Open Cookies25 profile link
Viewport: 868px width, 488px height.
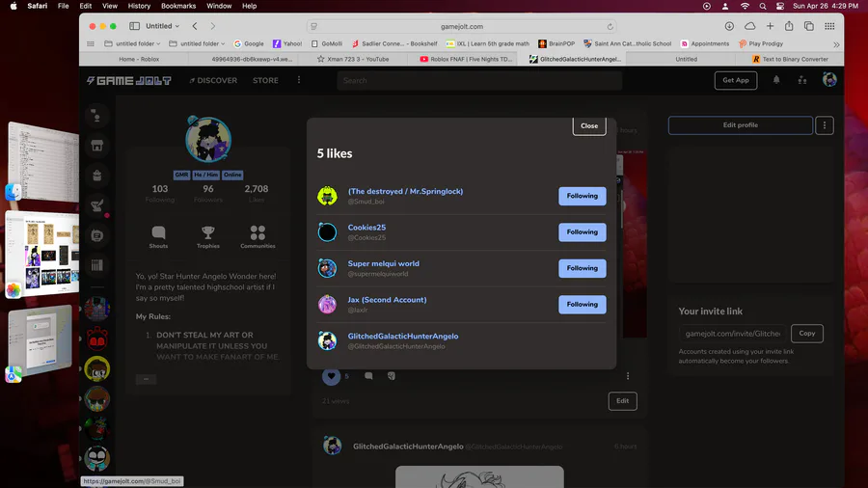(366, 228)
